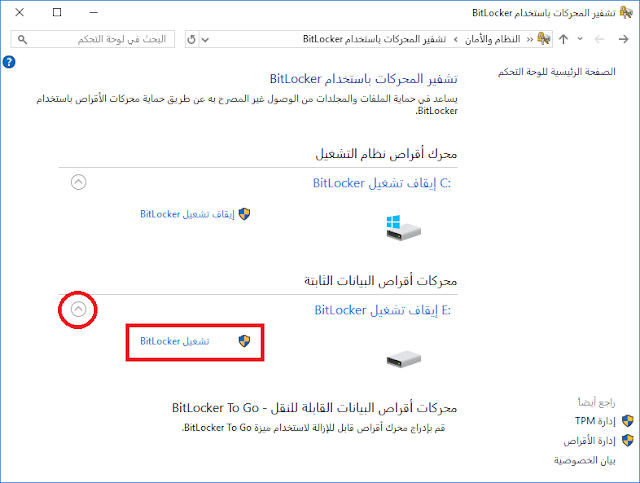Viewport: 640px width, 483px height.
Task: Click the refresh button in address bar
Action: click(x=191, y=39)
